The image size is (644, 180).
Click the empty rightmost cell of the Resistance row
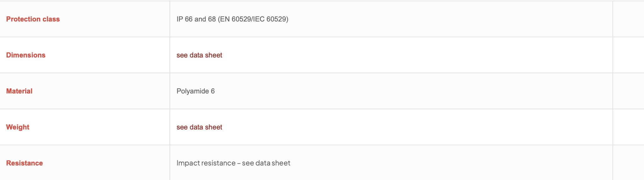click(x=628, y=163)
